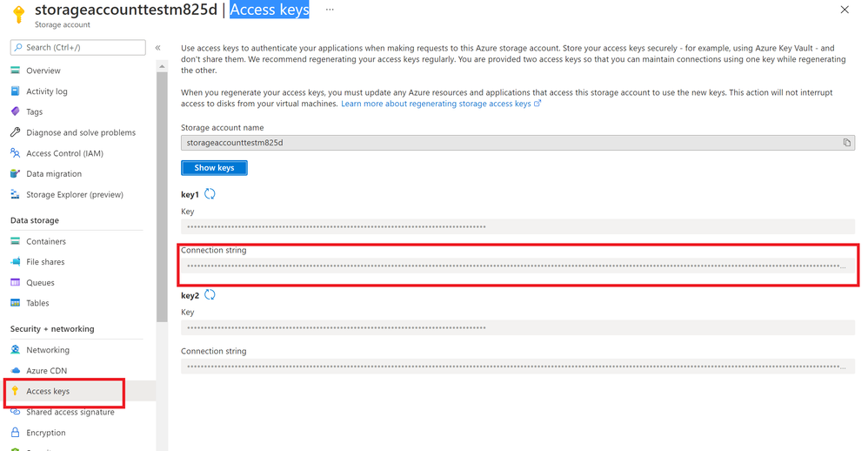Select Tags in the sidebar
This screenshot has height=451, width=868.
pos(34,112)
